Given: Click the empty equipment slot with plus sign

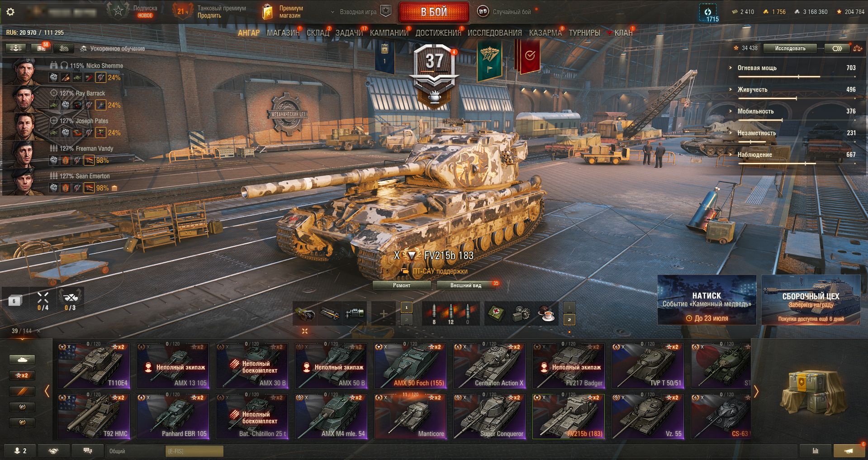Looking at the screenshot, I should pos(383,313).
